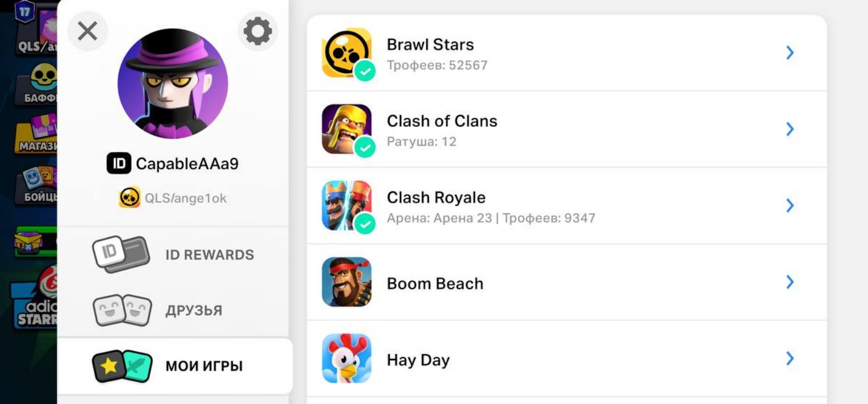The width and height of the screenshot is (868, 404).
Task: Tap the Hay Day chicken icon
Action: point(347,359)
